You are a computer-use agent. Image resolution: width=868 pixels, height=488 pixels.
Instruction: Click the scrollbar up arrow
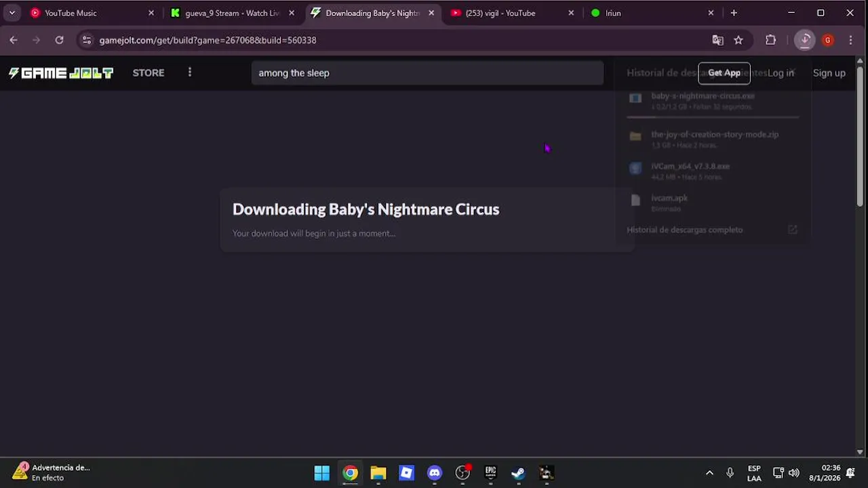point(861,62)
